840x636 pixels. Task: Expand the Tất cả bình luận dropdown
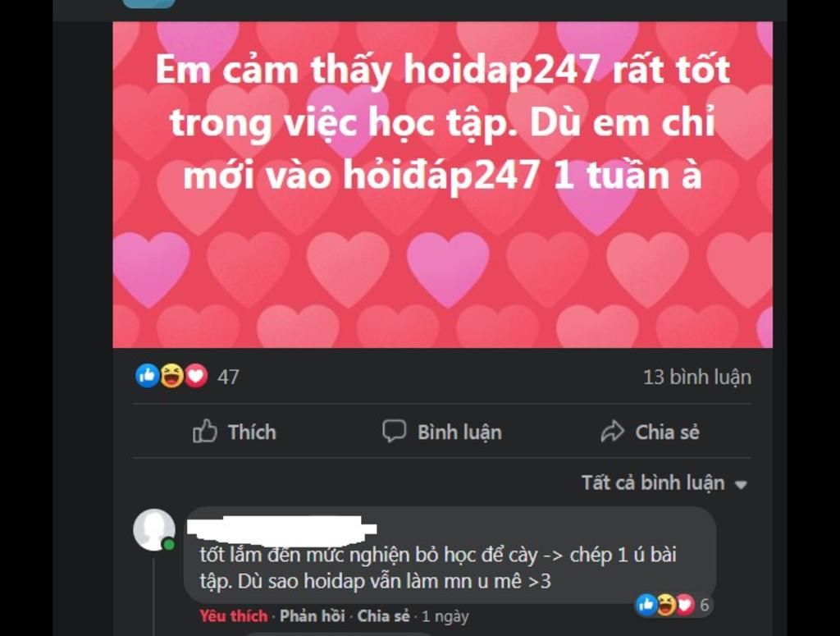click(664, 483)
